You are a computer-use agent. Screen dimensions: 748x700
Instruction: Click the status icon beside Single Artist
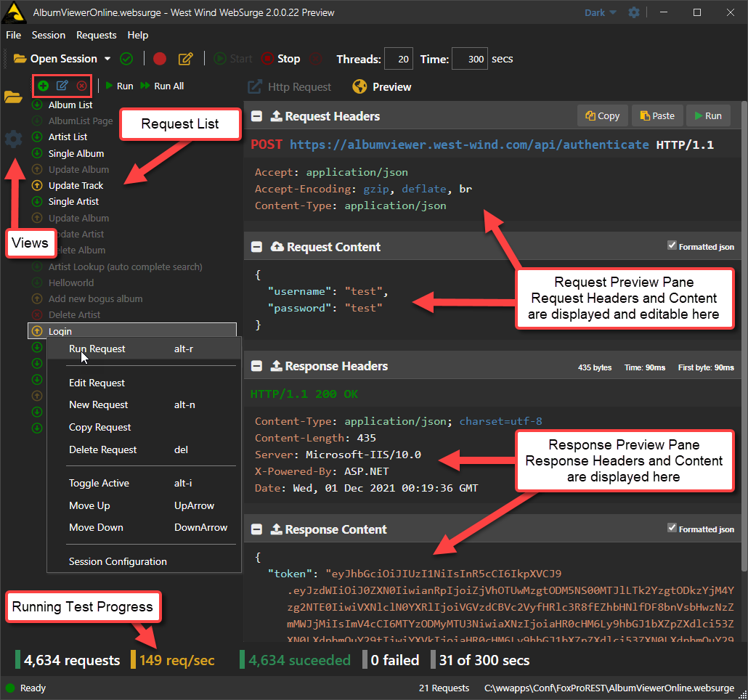(37, 201)
